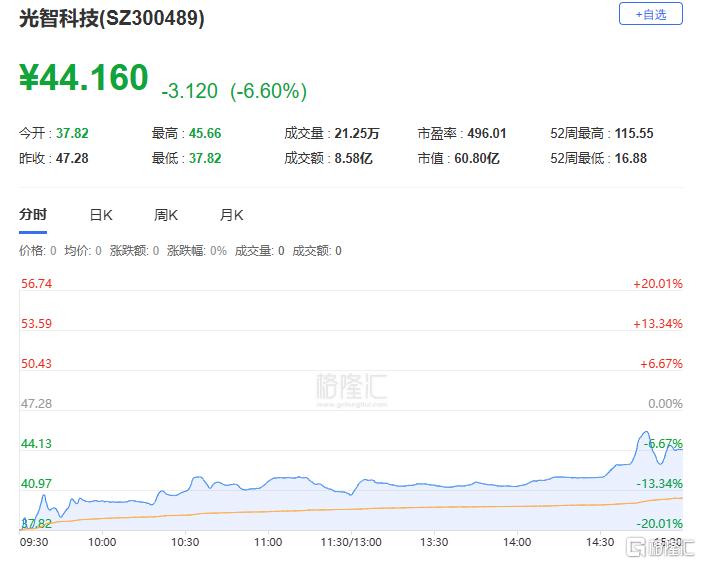Click 最高 value 45.66

(205, 133)
